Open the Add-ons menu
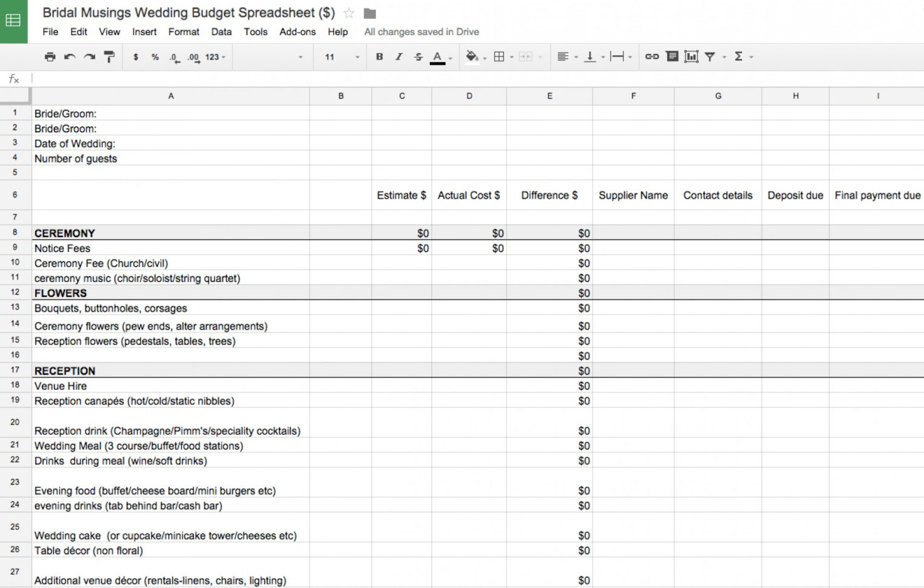924x588 pixels. (298, 32)
